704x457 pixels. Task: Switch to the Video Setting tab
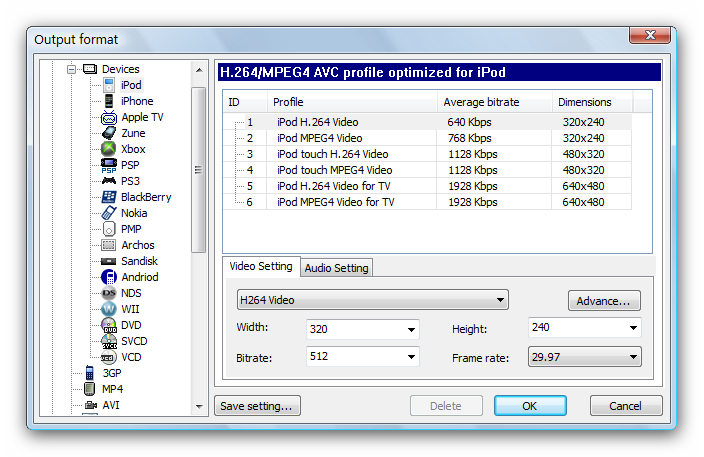pos(261,266)
